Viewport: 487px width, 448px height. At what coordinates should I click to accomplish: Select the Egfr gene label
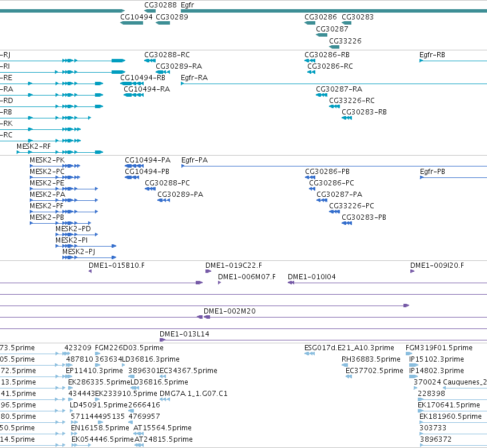187,5
